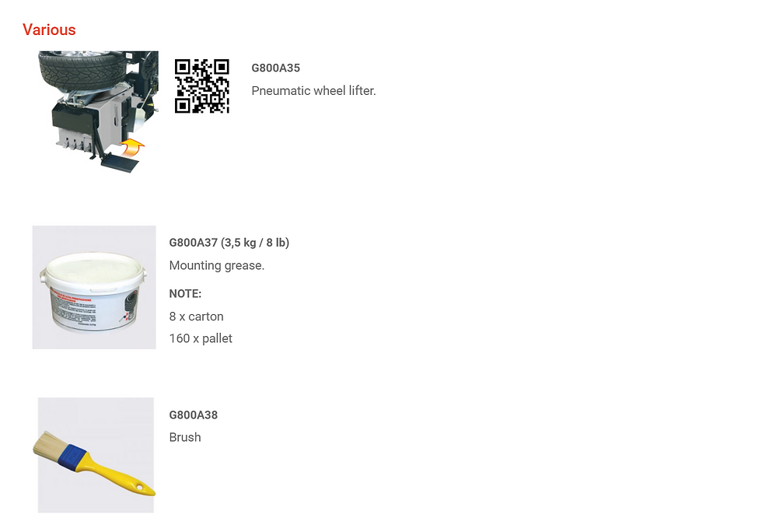Click the QR code next to G800A35
The height and width of the screenshot is (532, 762).
click(201, 86)
